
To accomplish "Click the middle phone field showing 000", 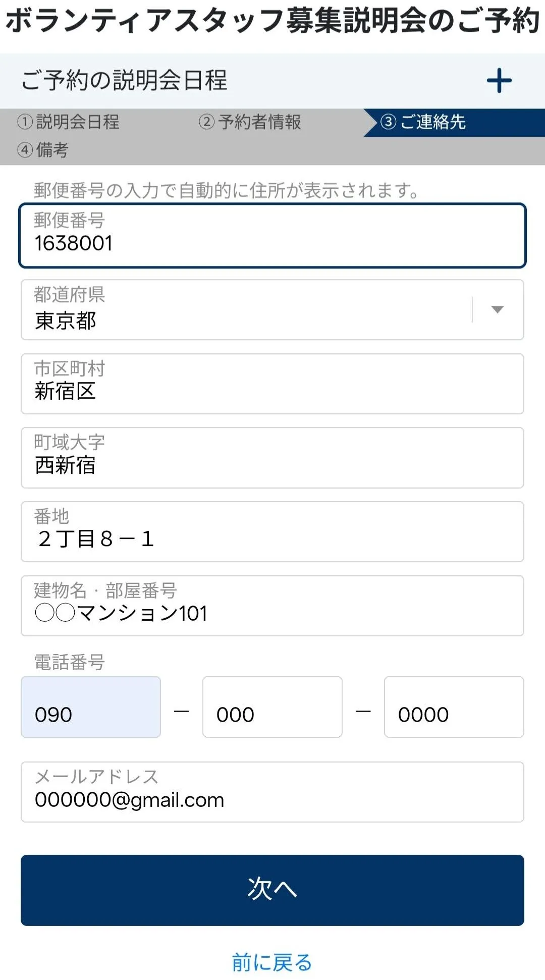I will point(272,707).
